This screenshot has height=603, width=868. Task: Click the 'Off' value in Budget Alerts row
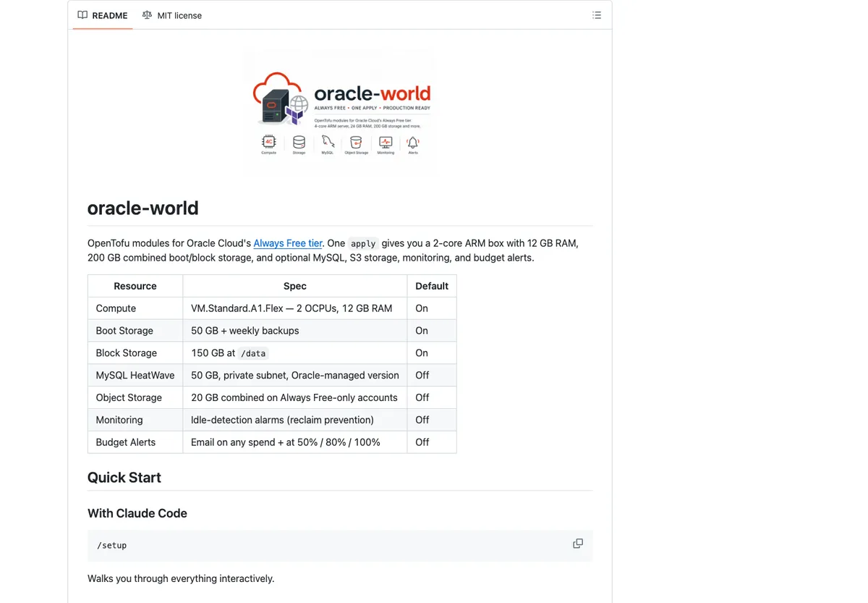tap(422, 442)
